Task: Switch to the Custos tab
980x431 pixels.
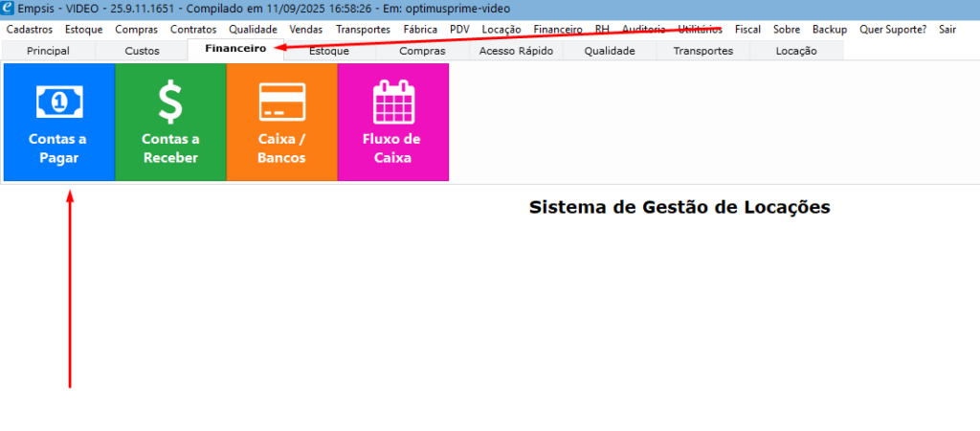Action: pyautogui.click(x=143, y=51)
